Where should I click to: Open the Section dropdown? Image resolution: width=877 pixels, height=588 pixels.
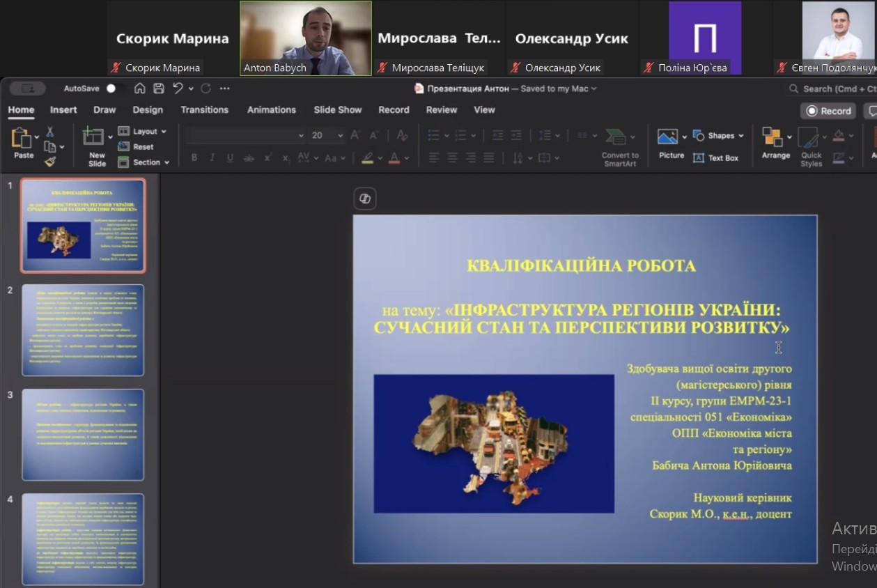tap(143, 162)
